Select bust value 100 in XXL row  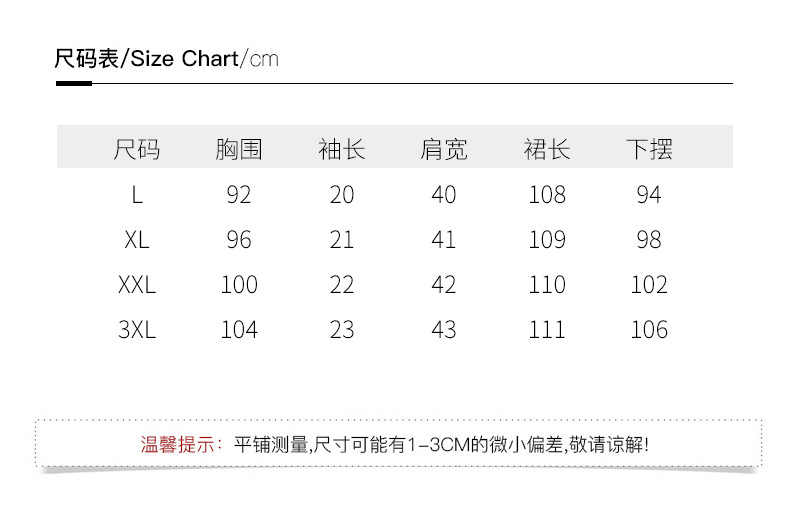239,285
